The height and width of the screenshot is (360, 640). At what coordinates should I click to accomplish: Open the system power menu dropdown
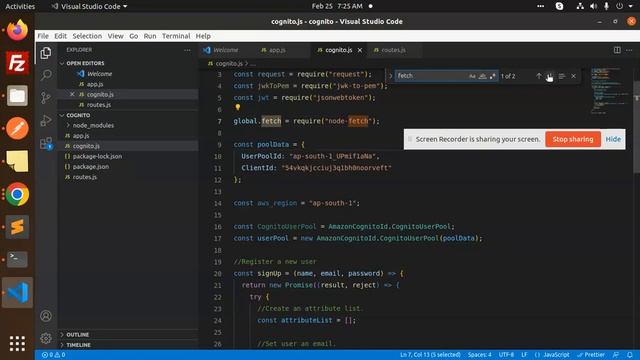[x=625, y=6]
